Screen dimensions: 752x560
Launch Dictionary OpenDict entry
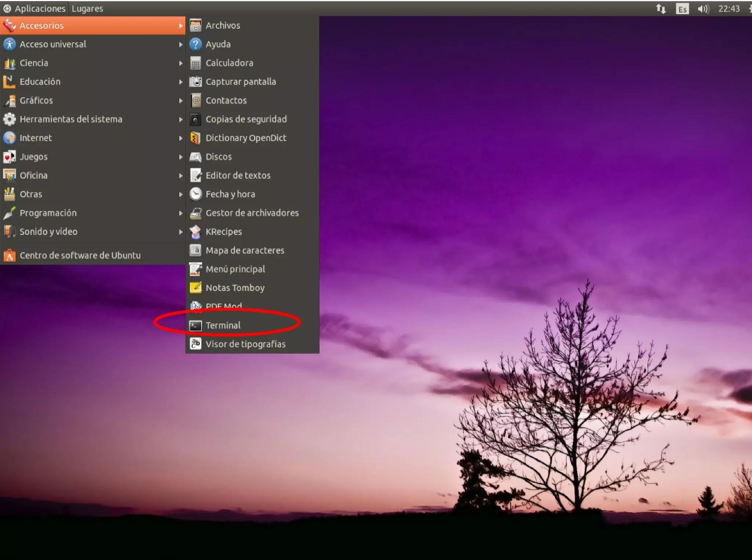point(246,138)
